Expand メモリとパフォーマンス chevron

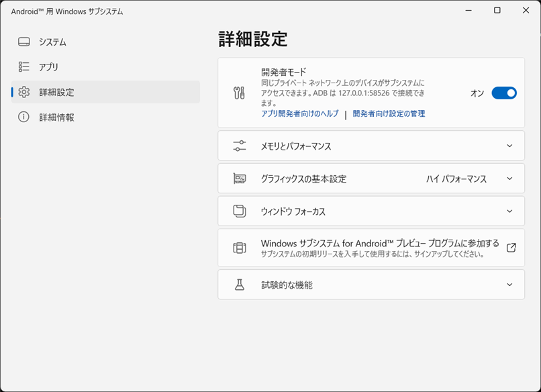509,146
